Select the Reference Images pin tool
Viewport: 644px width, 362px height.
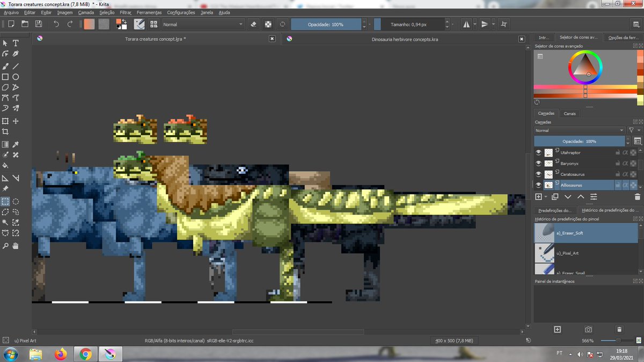tap(5, 189)
